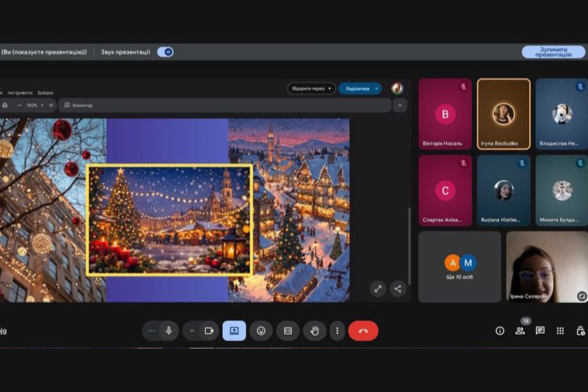
Task: Mute the microphone in call controls
Action: (x=169, y=331)
